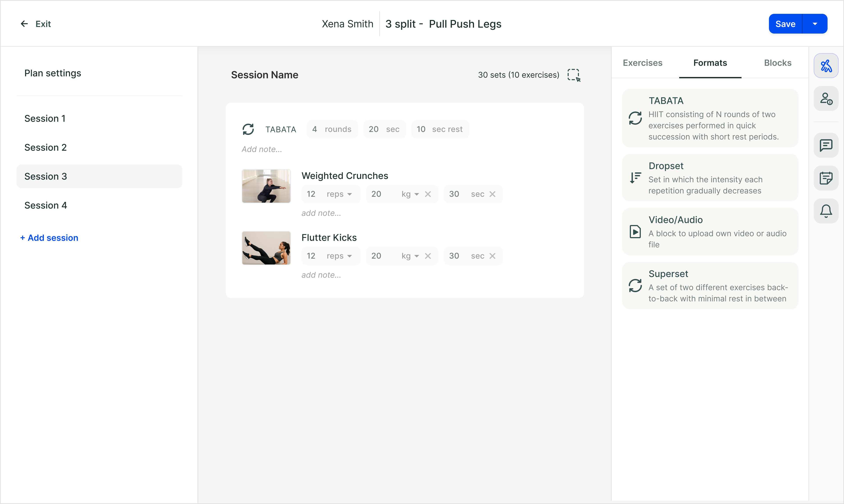
Task: Click + Add session
Action: (x=49, y=238)
